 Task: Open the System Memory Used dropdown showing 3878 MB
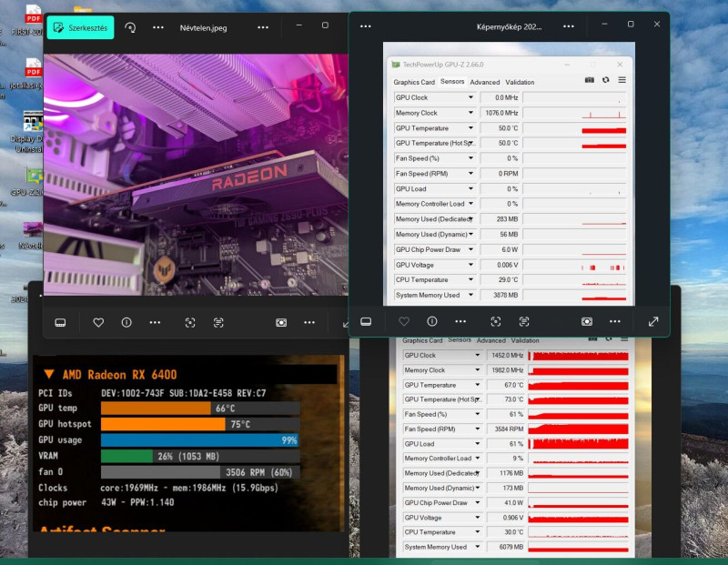(470, 295)
